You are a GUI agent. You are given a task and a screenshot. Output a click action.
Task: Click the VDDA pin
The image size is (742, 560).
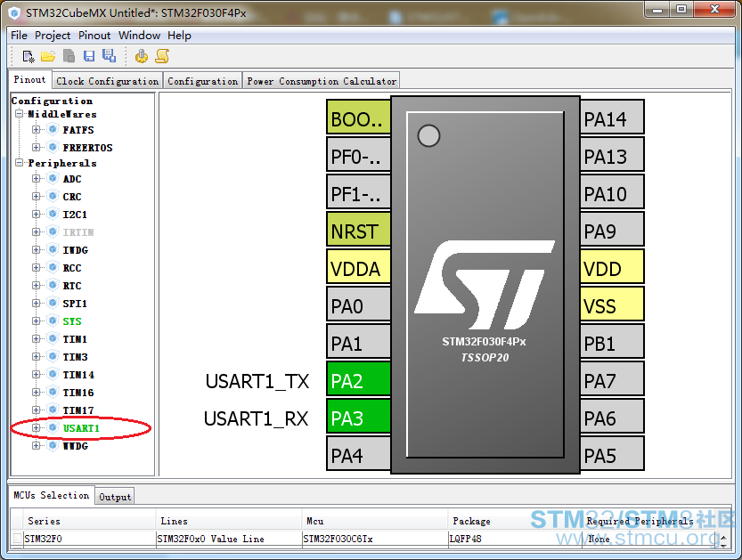[x=358, y=267]
